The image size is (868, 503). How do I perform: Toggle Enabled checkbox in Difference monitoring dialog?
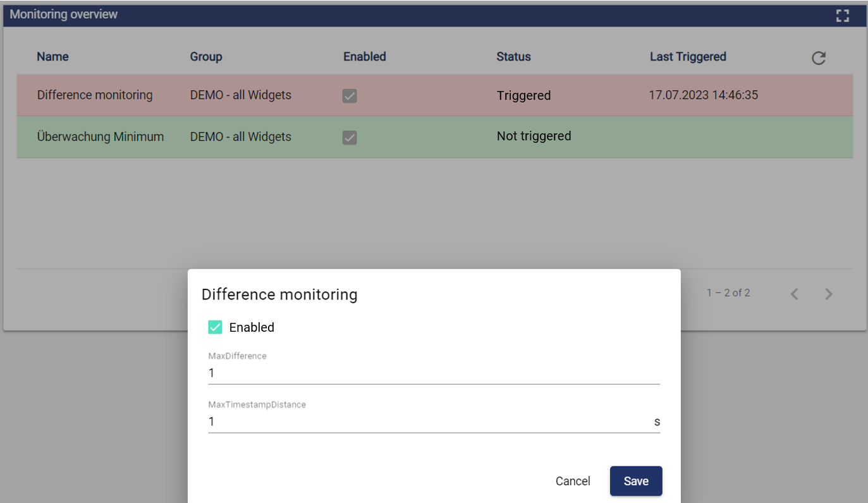tap(215, 327)
